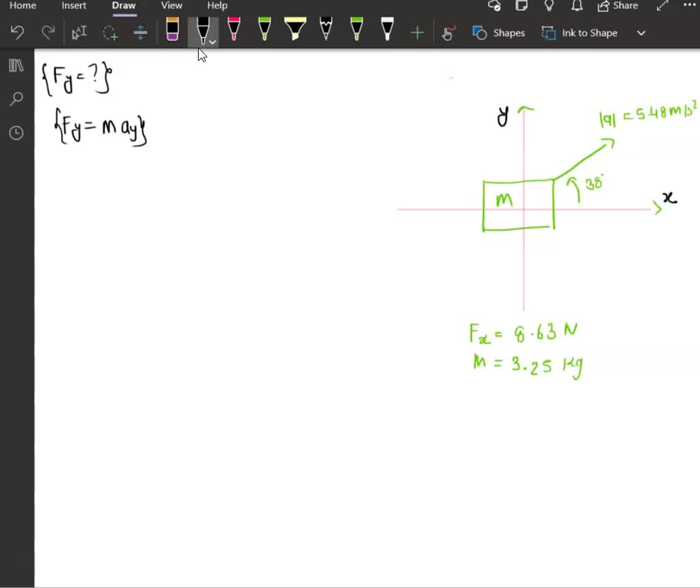Click the Ink to Shape tool
The height and width of the screenshot is (588, 700).
click(579, 32)
